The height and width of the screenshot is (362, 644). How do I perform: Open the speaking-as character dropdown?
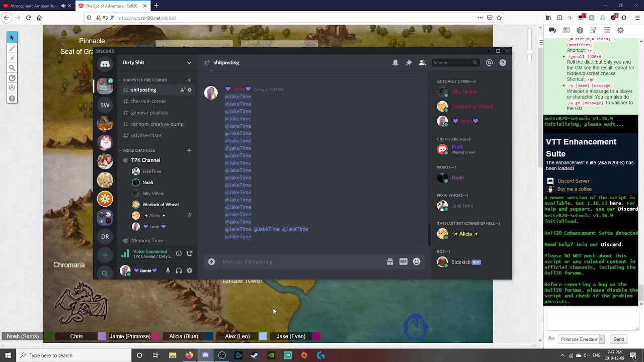click(582, 339)
